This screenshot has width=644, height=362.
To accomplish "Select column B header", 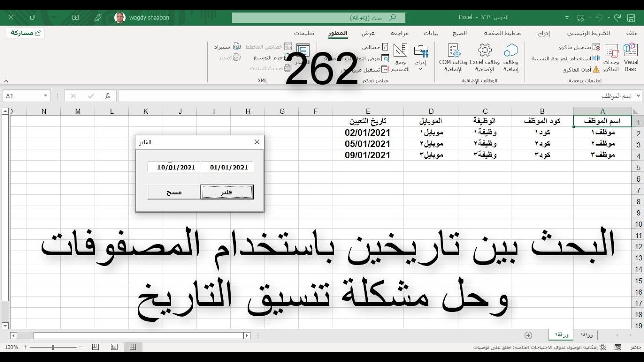I will pyautogui.click(x=543, y=111).
